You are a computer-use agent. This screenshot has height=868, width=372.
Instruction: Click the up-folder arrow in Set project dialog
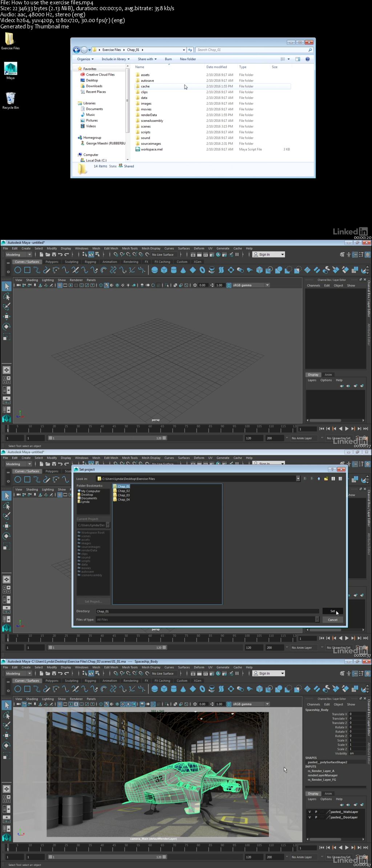[319, 479]
